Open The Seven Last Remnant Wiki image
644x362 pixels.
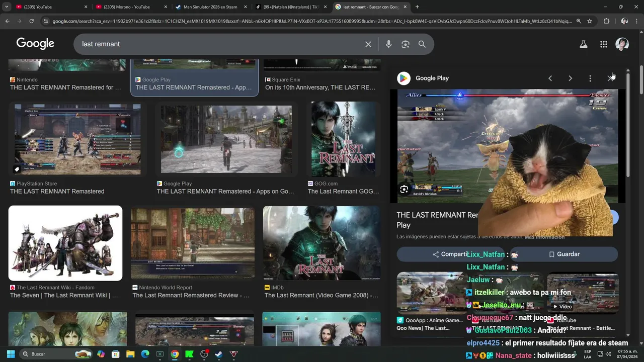[65, 243]
